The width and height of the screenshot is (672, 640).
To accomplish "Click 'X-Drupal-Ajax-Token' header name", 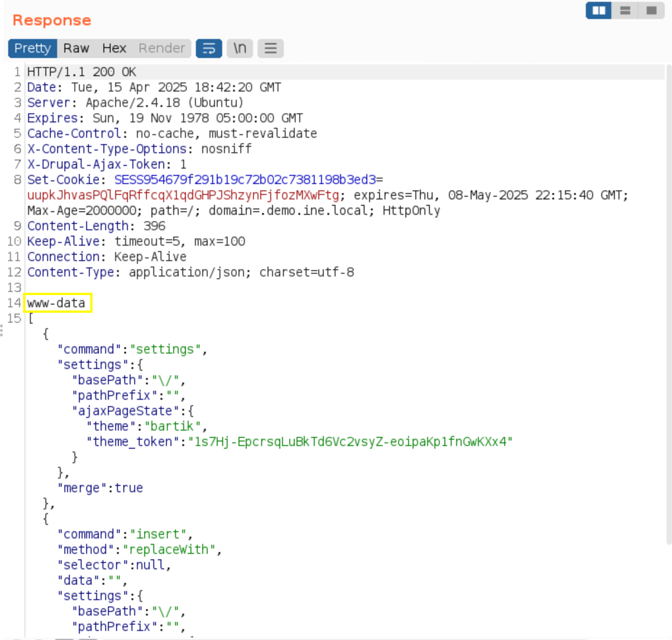I will pyautogui.click(x=96, y=164).
